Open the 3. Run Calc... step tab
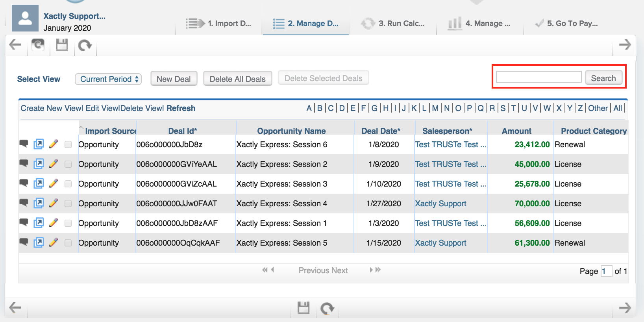 (393, 23)
